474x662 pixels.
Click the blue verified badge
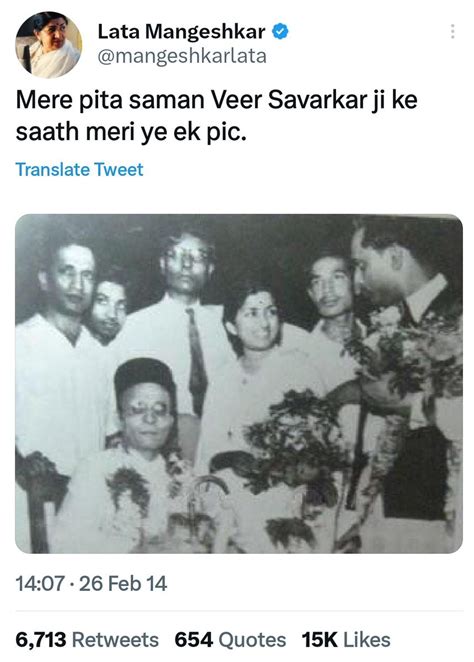tap(280, 32)
